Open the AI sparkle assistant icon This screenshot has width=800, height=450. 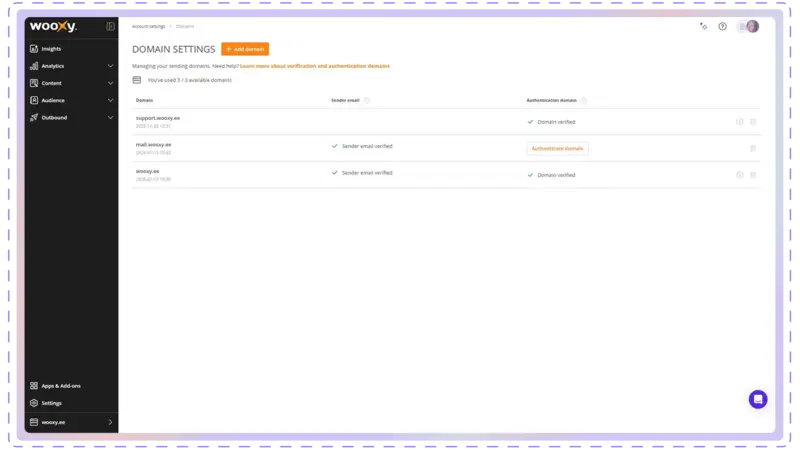point(704,26)
